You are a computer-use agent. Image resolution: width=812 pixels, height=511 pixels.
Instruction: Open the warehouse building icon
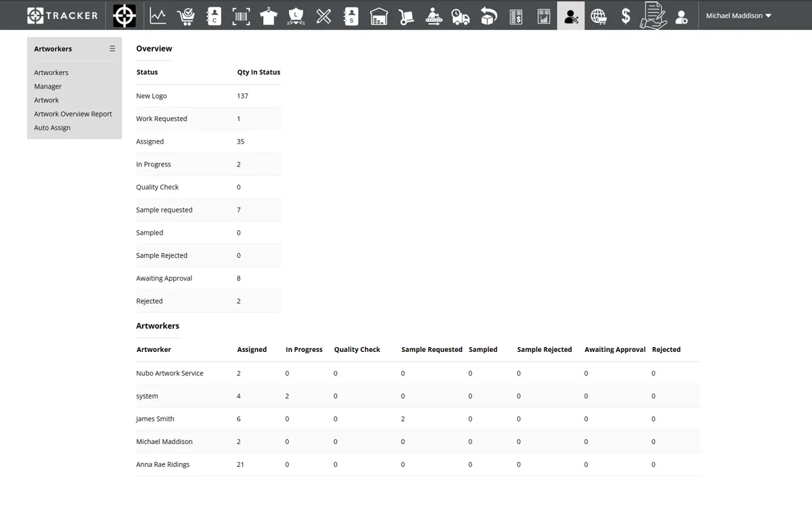click(379, 16)
